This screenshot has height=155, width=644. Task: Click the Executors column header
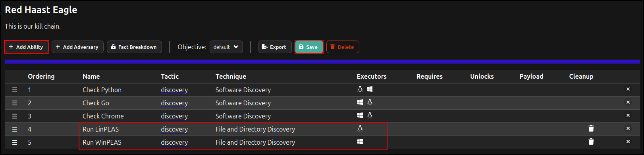coord(372,76)
